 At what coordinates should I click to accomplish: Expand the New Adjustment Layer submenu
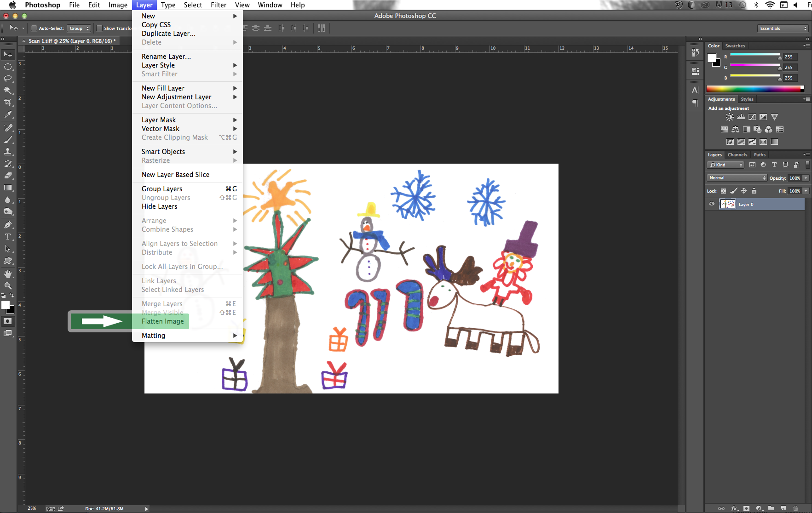(187, 97)
